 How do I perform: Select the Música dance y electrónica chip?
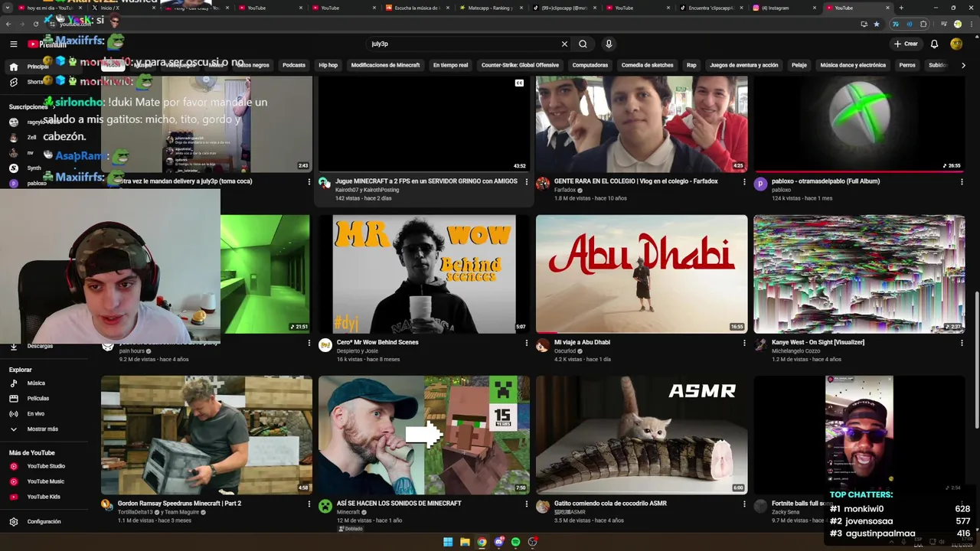coord(853,65)
